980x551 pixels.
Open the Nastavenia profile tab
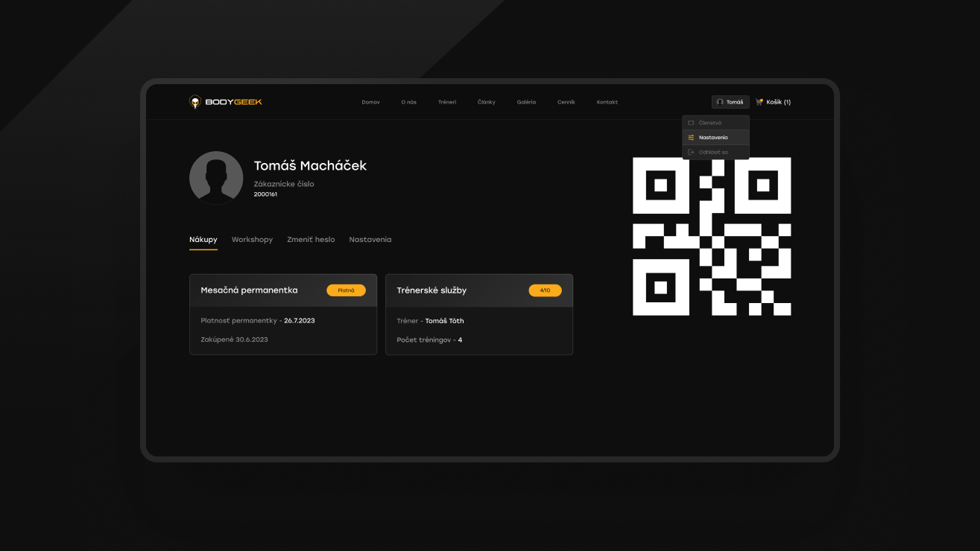[x=370, y=240]
